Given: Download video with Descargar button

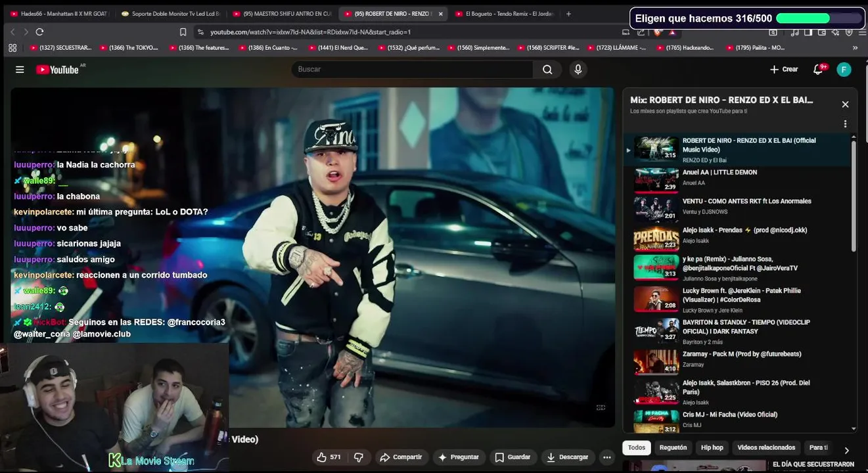Looking at the screenshot, I should tap(568, 457).
